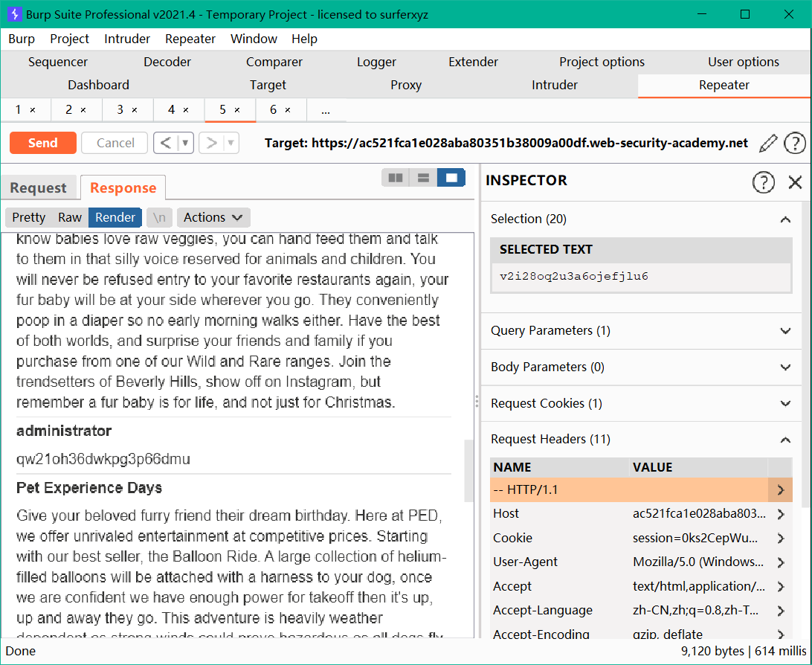Expand Query Parameters (1) section
The height and width of the screenshot is (665, 812).
coord(785,331)
